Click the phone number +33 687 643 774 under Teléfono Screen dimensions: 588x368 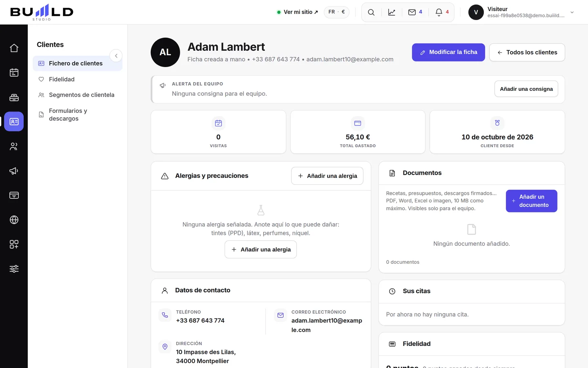tap(200, 321)
